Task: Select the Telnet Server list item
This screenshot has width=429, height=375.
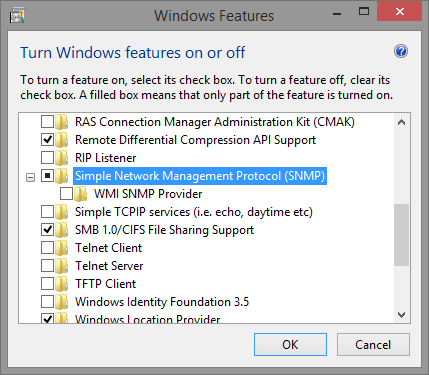Action: 109,266
